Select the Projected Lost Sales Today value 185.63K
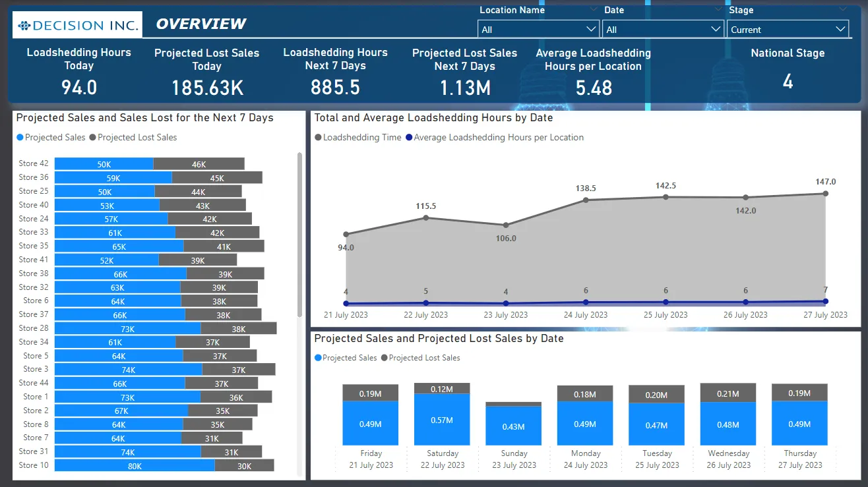868x487 pixels. coord(207,88)
